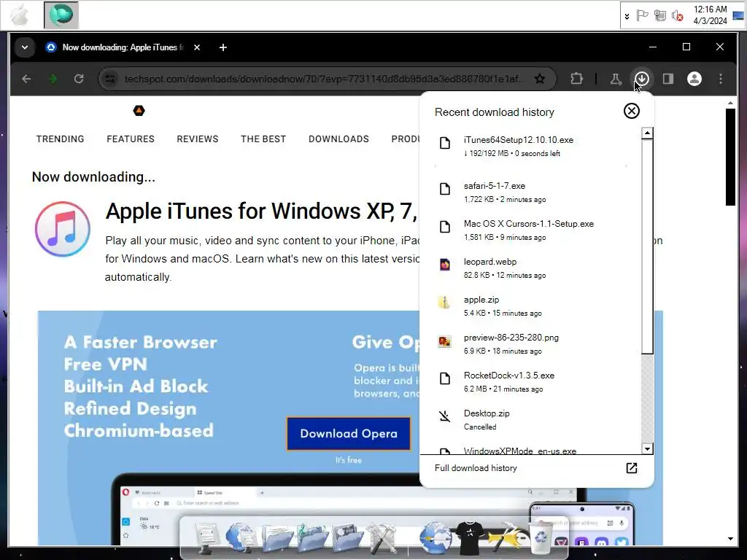The height and width of the screenshot is (560, 747).
Task: Open iTunes64Setup12.10.10.exe download entry
Action: pos(530,146)
